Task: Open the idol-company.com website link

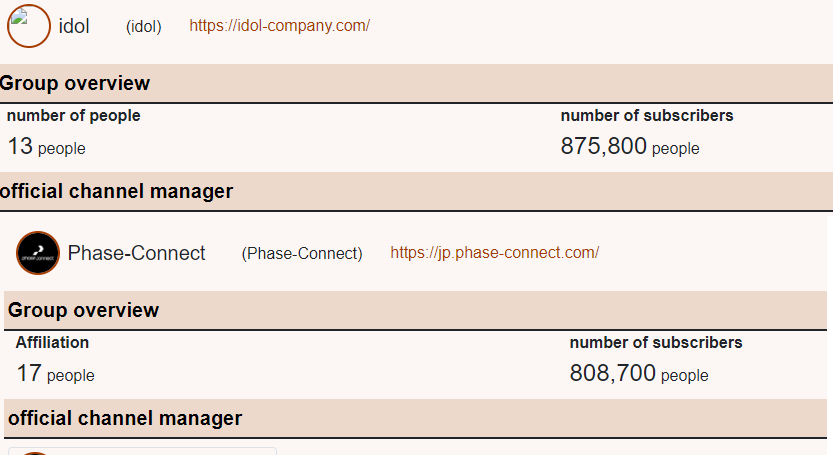Action: [x=279, y=26]
